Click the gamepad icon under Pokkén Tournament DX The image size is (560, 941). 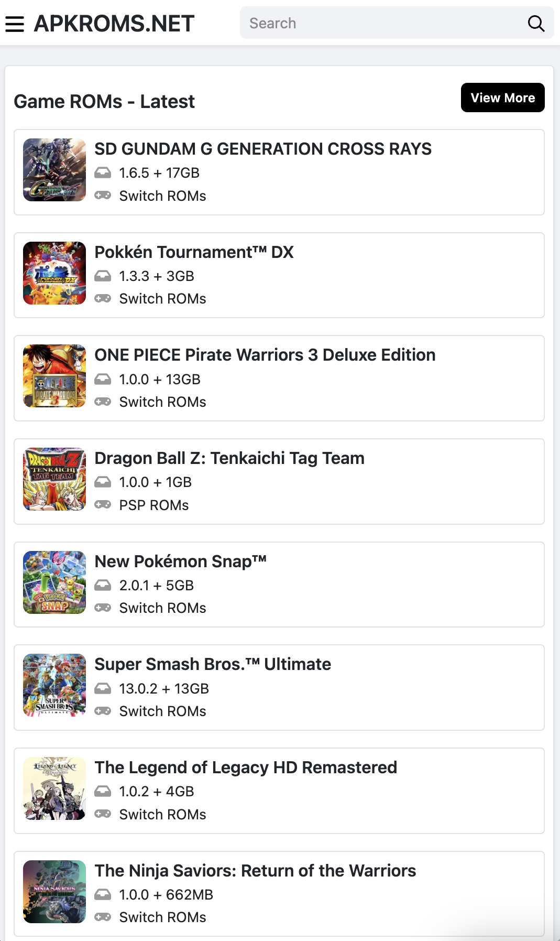click(103, 298)
